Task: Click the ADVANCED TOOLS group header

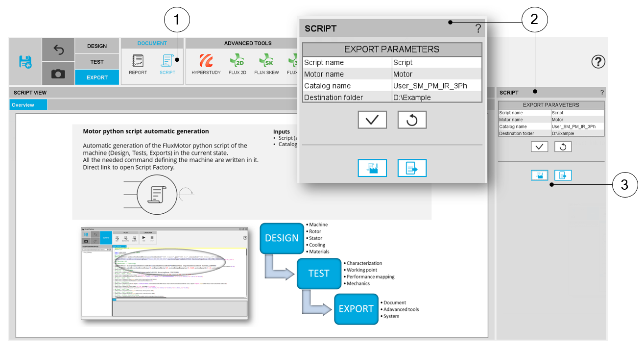Action: pyautogui.click(x=248, y=44)
